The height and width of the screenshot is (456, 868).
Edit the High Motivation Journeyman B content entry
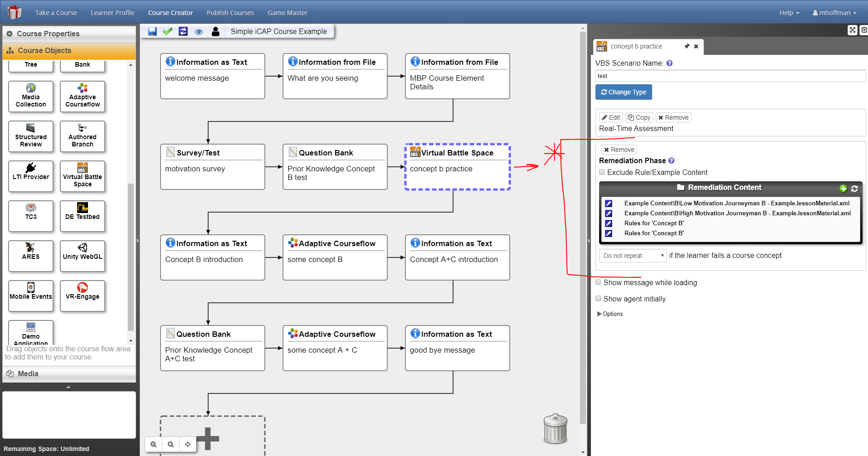click(609, 213)
